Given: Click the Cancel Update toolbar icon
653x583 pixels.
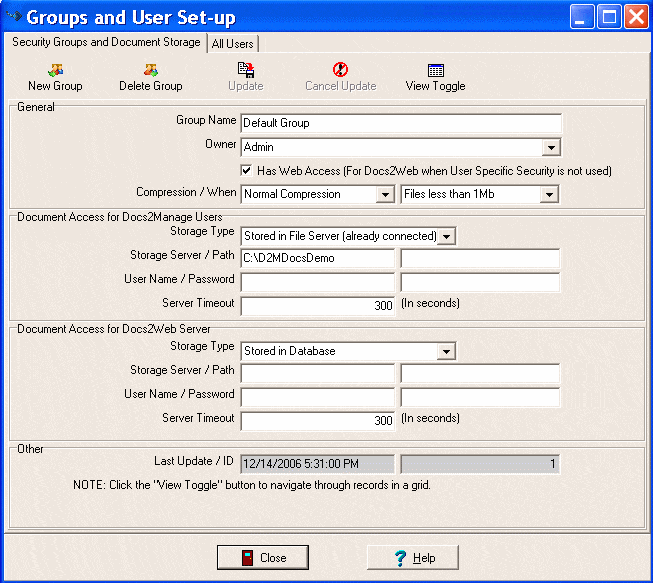Looking at the screenshot, I should pos(340,70).
